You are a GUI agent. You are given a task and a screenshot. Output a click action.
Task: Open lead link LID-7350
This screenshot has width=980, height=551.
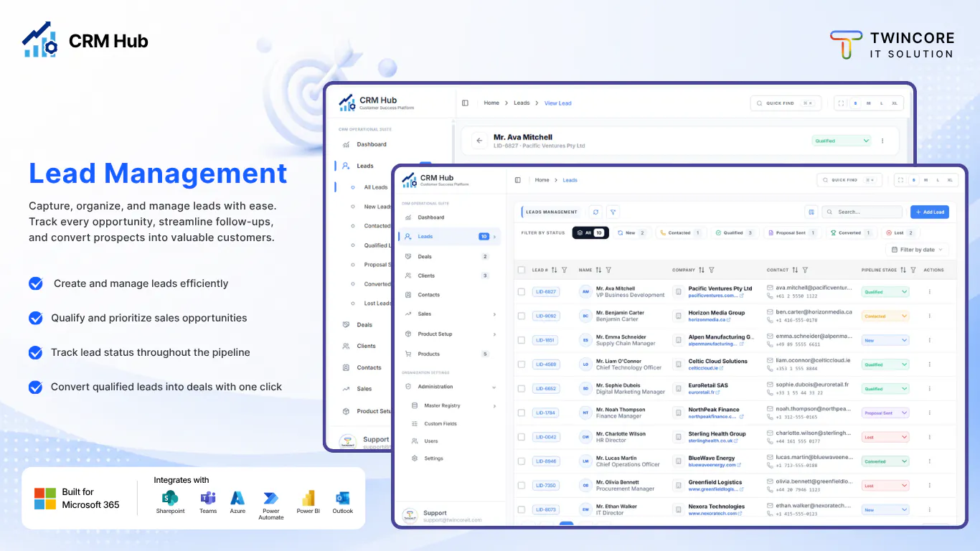tap(545, 486)
